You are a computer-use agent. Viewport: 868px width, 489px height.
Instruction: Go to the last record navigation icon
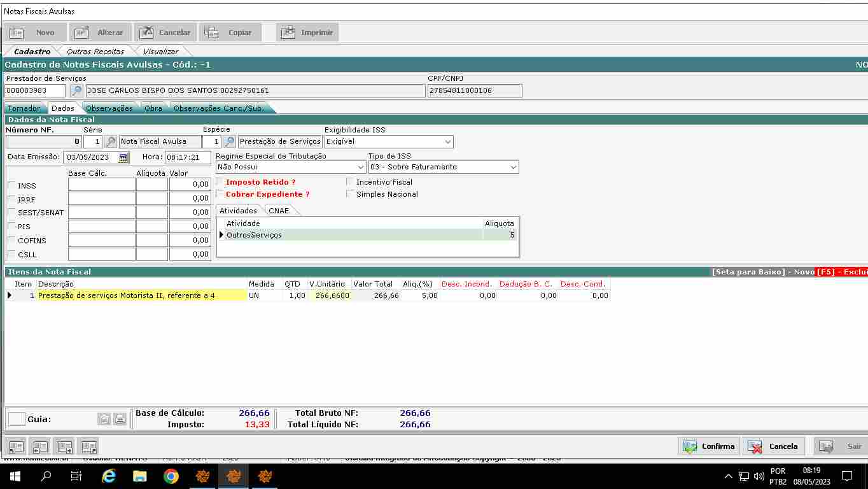[x=88, y=446]
